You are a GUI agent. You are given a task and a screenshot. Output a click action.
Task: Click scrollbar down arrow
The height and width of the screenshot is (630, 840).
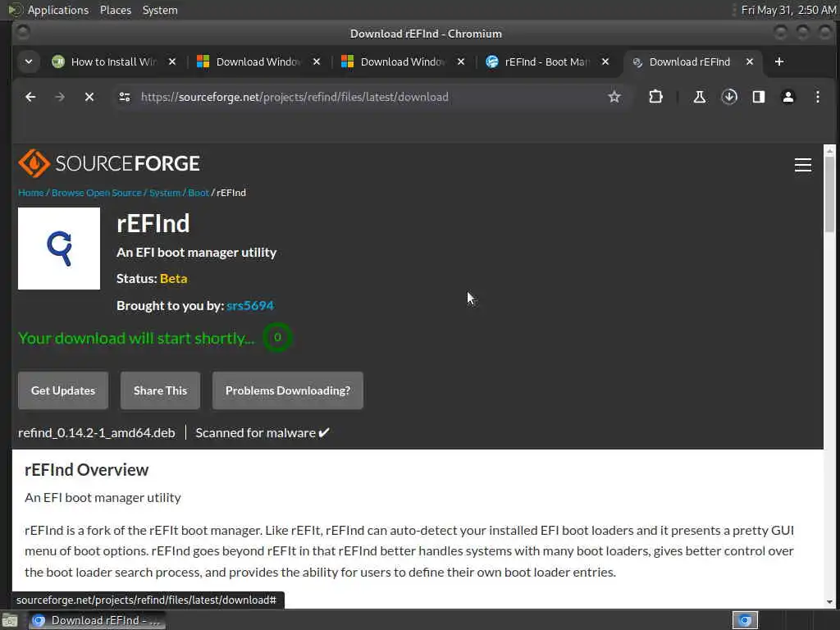click(x=830, y=602)
